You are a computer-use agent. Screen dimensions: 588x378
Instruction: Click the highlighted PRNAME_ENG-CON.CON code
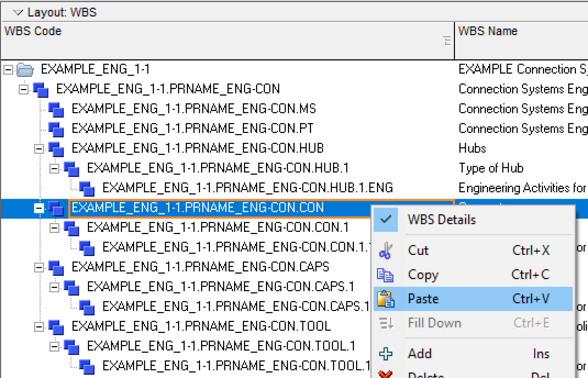[198, 208]
